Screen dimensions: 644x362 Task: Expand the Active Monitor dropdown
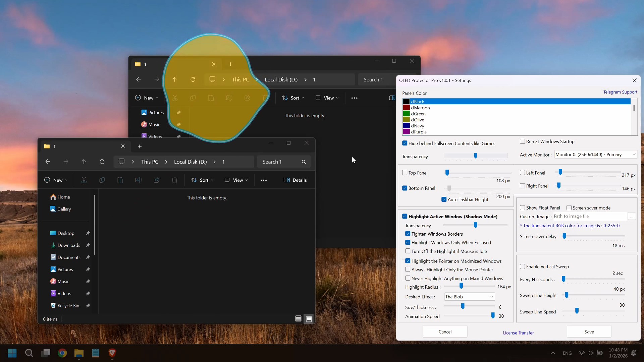595,155
